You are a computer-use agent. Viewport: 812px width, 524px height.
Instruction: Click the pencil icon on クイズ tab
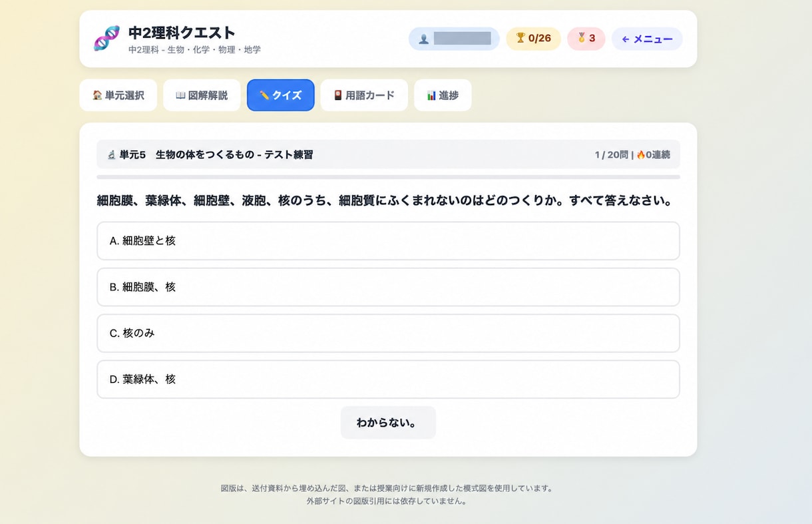(x=264, y=95)
